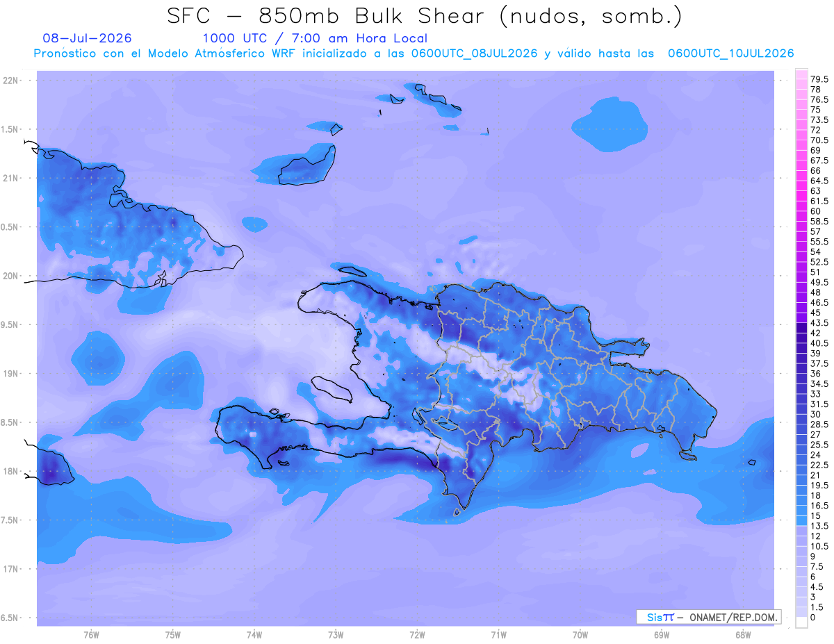Click the '70W' longitude axis label
Screen dimensions: 834x644
coord(580,635)
